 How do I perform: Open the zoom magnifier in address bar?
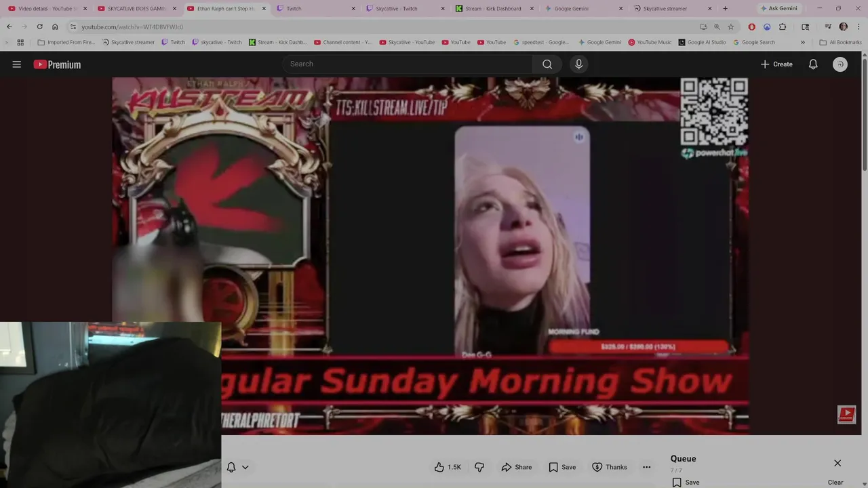point(717,26)
